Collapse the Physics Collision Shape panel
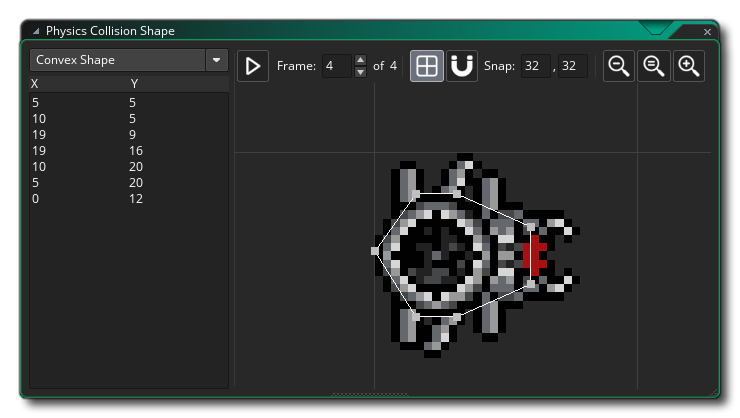Viewport: 740px width, 418px height. click(x=37, y=32)
